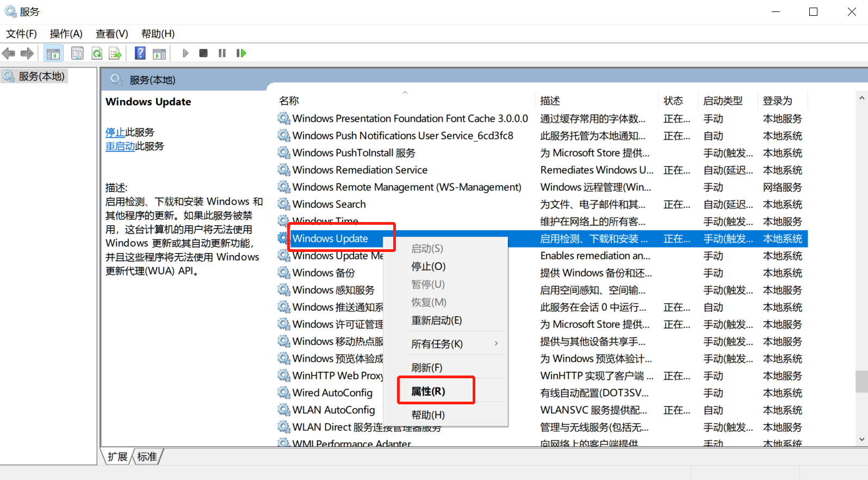Click gear icon of Windows Search service
The image size is (868, 480).
(283, 204)
